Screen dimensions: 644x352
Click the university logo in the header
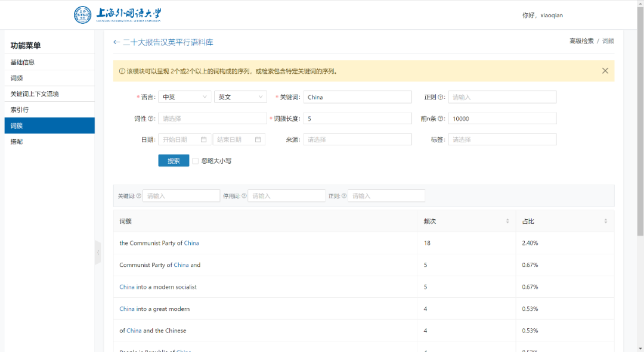(117, 15)
